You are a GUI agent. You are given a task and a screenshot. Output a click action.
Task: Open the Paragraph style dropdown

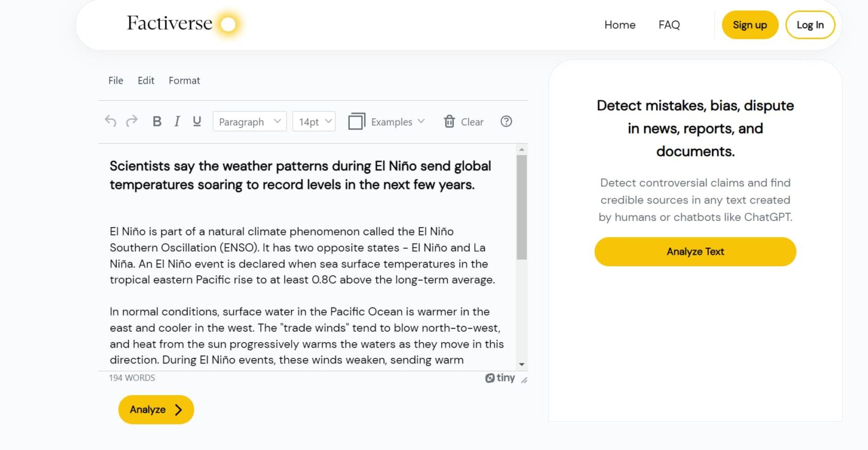249,122
